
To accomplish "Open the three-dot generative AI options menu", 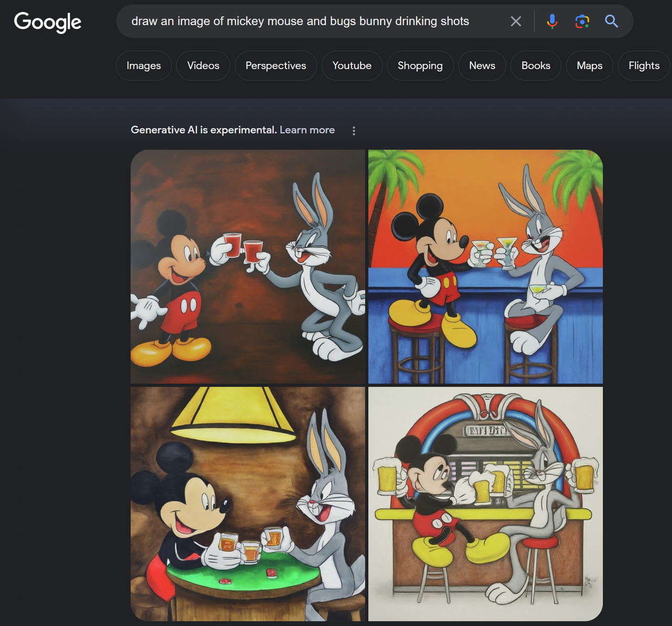I will click(x=354, y=131).
